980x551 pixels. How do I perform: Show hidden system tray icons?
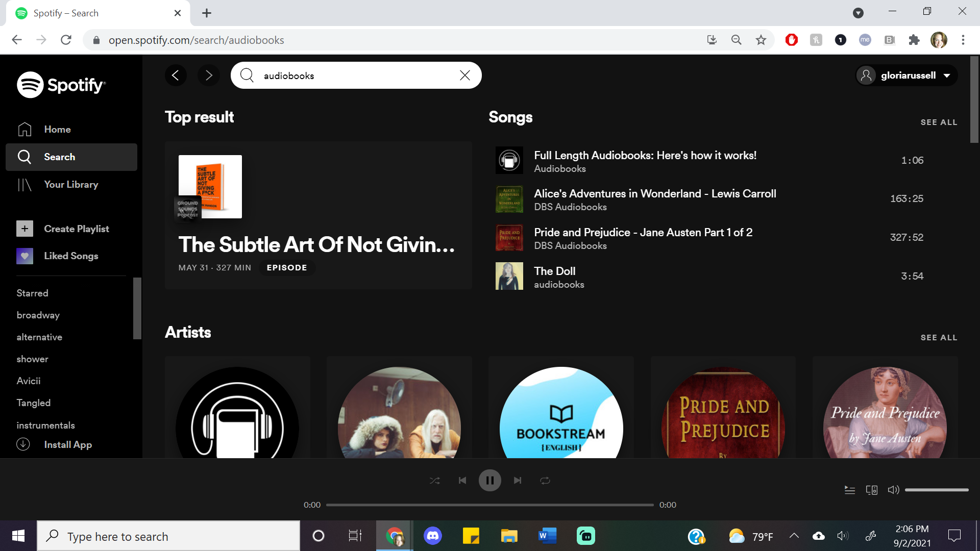tap(794, 536)
